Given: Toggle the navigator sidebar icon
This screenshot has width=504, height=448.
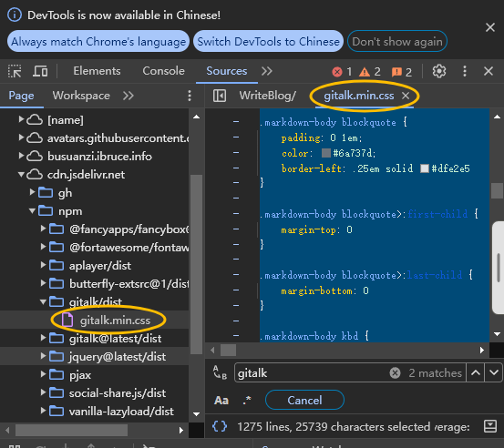Looking at the screenshot, I should [x=220, y=96].
